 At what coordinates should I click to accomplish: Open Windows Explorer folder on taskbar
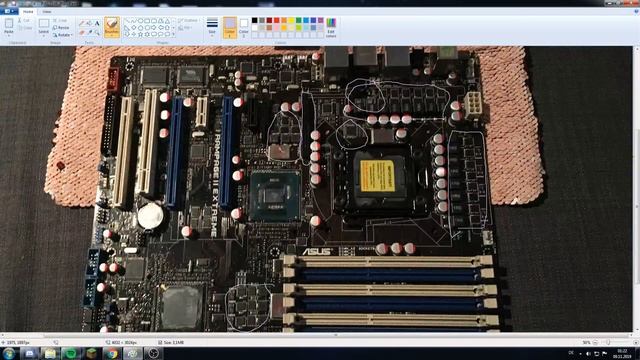[50, 353]
